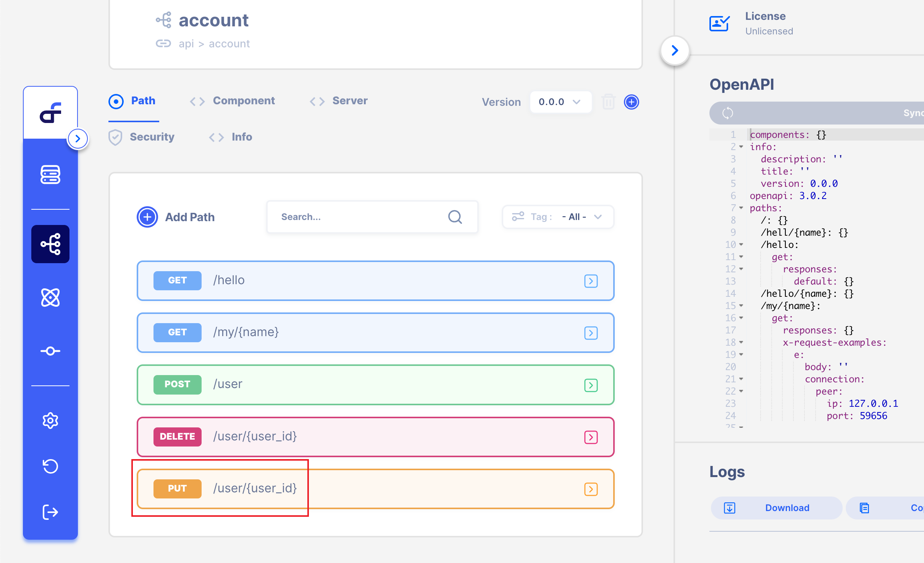Click the sync/refresh icon in OpenAPI panel
This screenshot has height=563, width=924.
point(727,112)
